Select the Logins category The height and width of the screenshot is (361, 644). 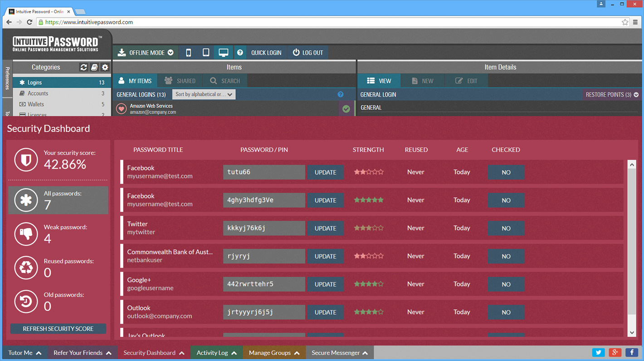(62, 83)
